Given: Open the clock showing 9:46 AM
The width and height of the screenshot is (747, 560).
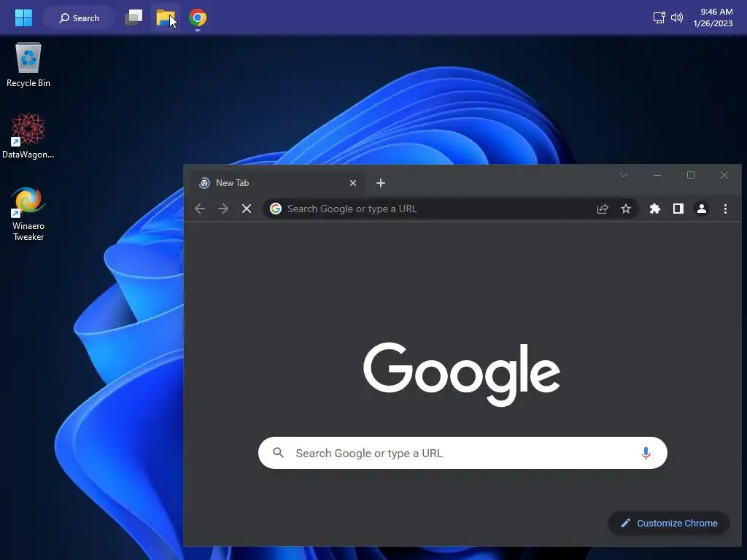Looking at the screenshot, I should pyautogui.click(x=713, y=17).
